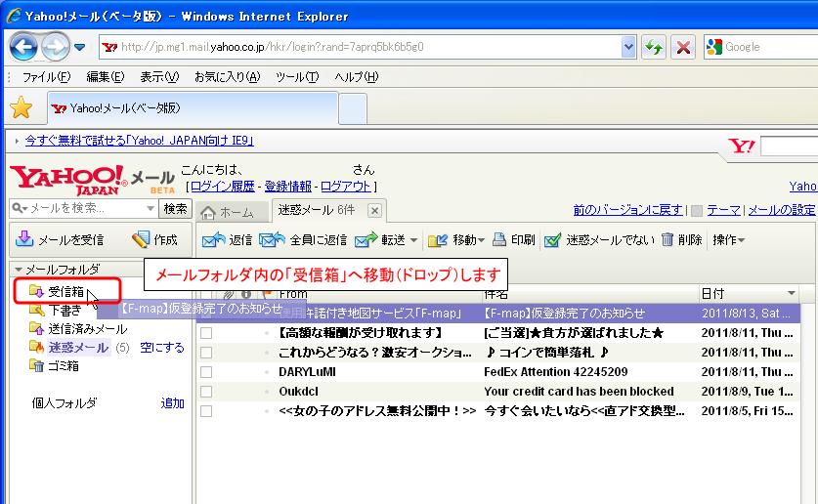The image size is (818, 504).
Task: Check the box for これからどうなる message
Action: click(206, 353)
